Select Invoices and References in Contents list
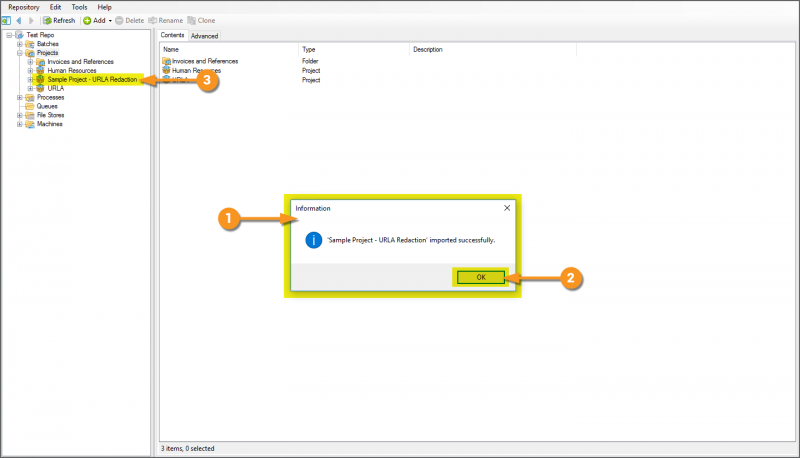The width and height of the screenshot is (800, 458). tap(205, 61)
